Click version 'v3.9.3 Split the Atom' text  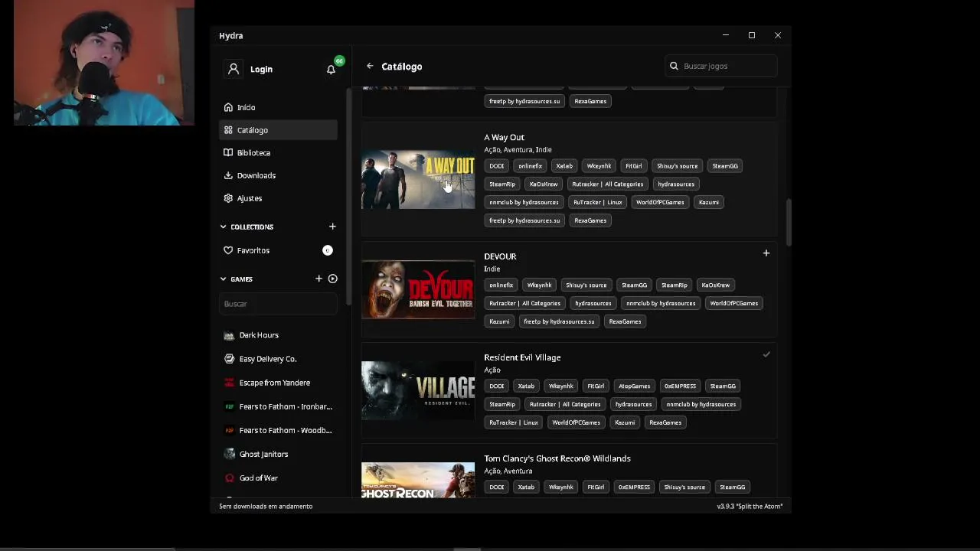(750, 507)
